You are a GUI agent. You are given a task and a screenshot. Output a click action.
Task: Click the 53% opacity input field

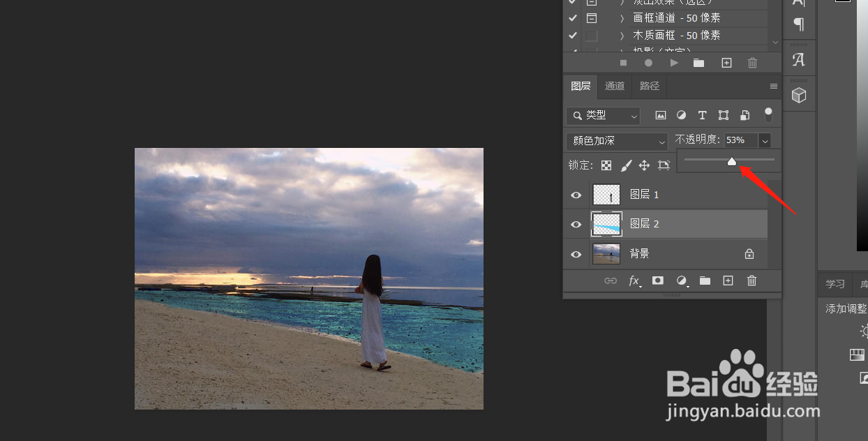click(x=741, y=140)
